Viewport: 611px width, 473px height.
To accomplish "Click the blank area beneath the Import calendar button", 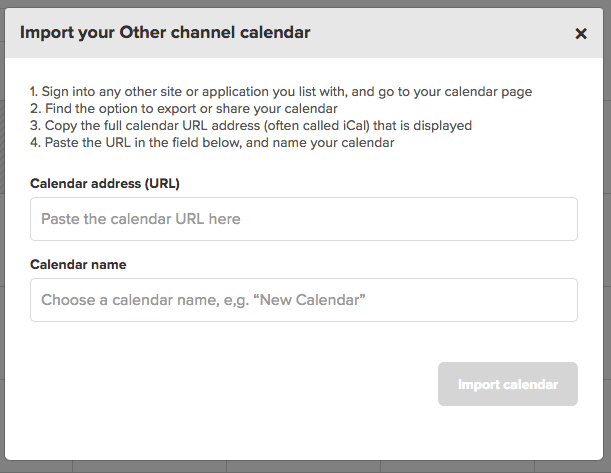I will [508, 432].
